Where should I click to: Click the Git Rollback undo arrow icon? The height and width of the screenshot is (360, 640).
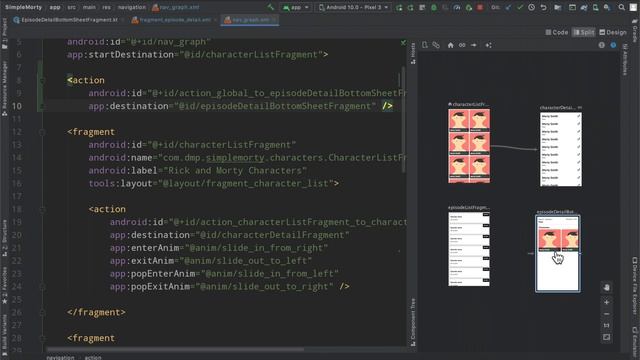[x=543, y=7]
